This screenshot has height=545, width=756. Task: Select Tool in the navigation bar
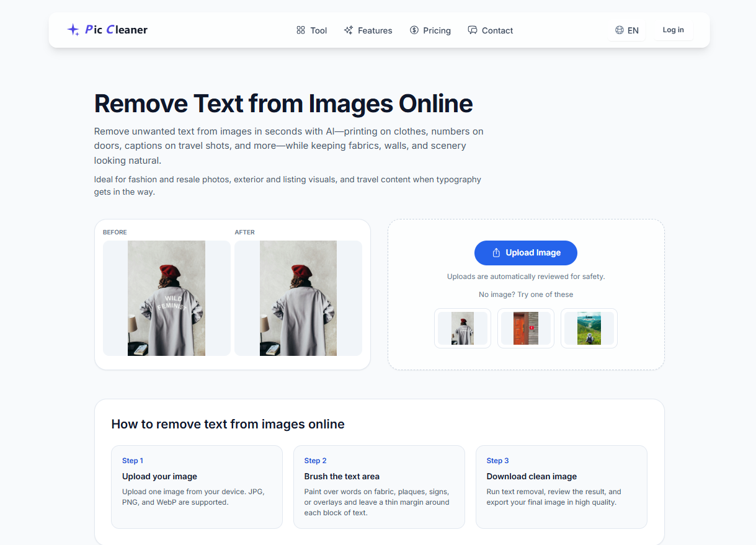[x=318, y=30]
